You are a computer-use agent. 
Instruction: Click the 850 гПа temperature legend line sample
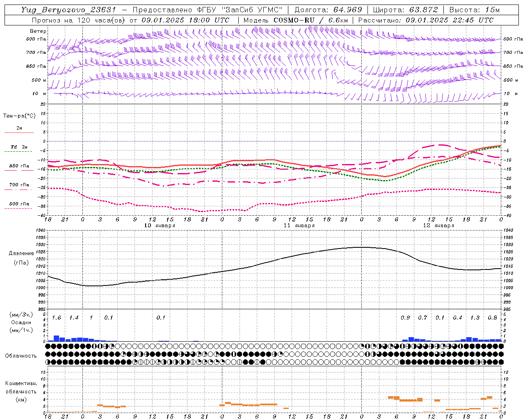click(19, 171)
